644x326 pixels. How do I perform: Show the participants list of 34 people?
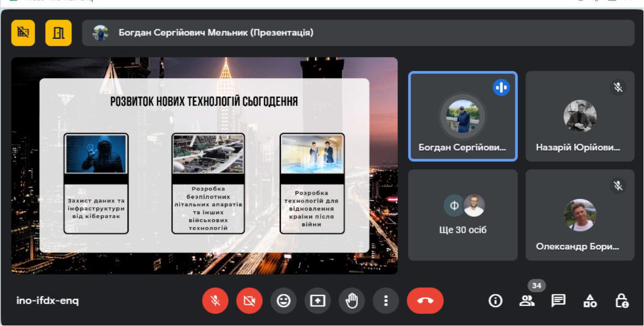[525, 301]
